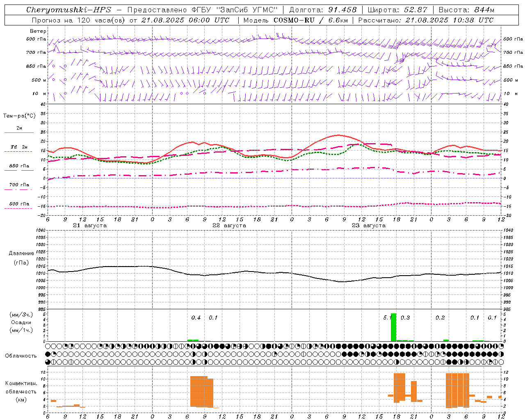Click the "Осадки" precipitation label
The image size is (525, 420).
coord(21,322)
